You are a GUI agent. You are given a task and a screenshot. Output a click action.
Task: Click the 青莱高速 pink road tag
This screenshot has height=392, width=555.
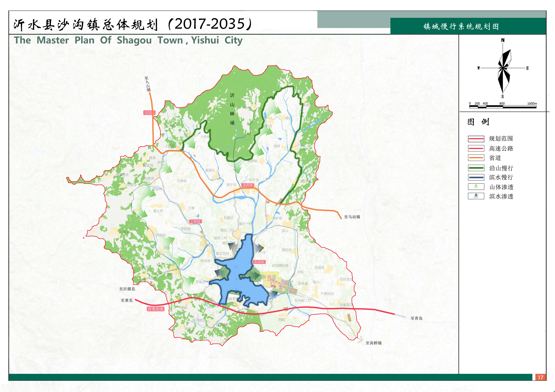pyautogui.click(x=155, y=309)
